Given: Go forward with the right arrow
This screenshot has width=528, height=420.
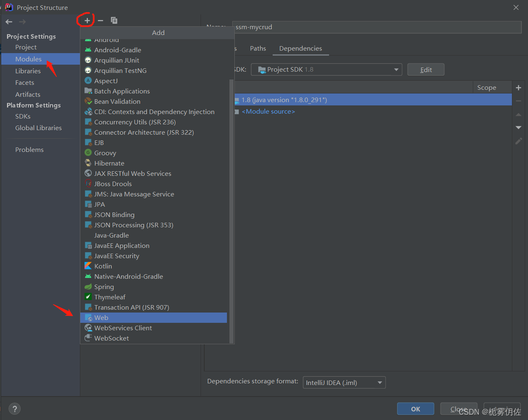Looking at the screenshot, I should point(23,22).
